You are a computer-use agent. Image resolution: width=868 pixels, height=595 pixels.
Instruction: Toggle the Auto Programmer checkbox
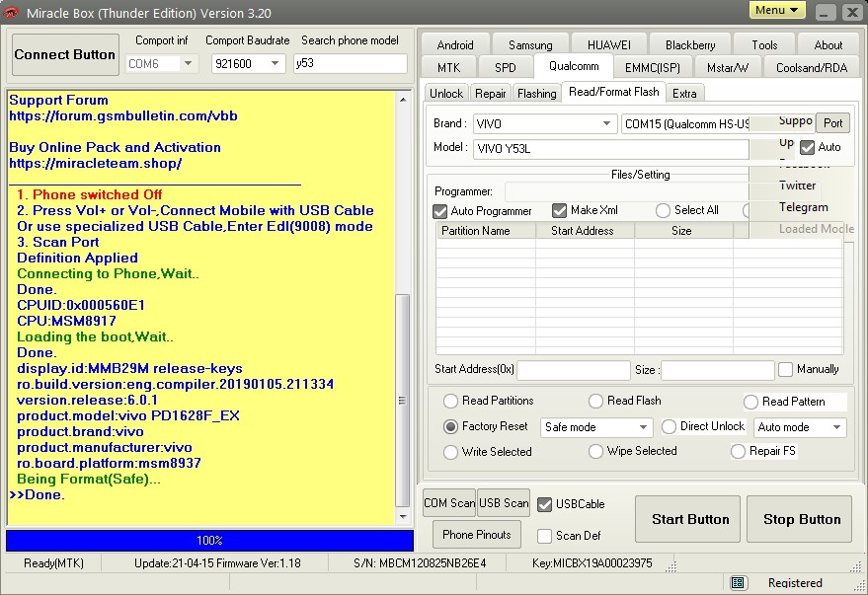[440, 211]
